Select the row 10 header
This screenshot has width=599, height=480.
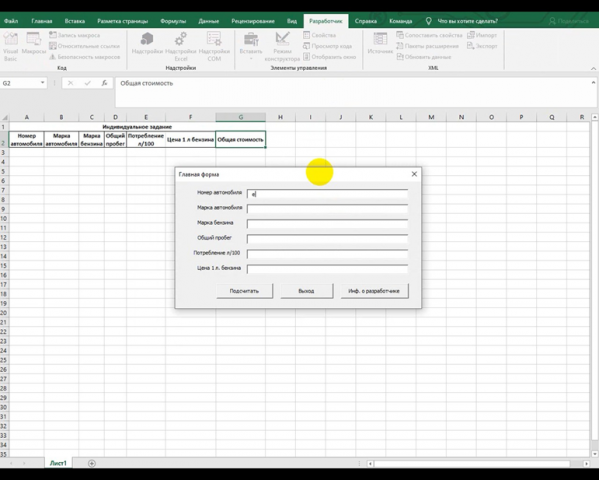click(x=4, y=219)
